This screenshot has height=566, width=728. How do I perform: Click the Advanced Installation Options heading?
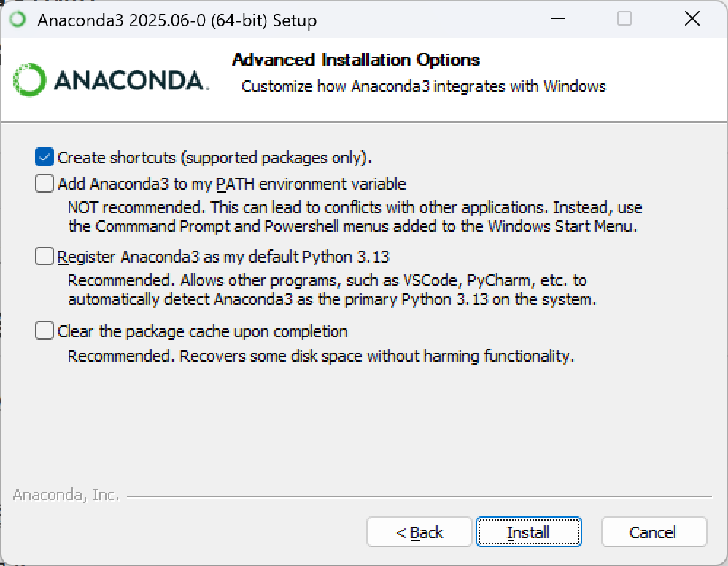coord(356,60)
